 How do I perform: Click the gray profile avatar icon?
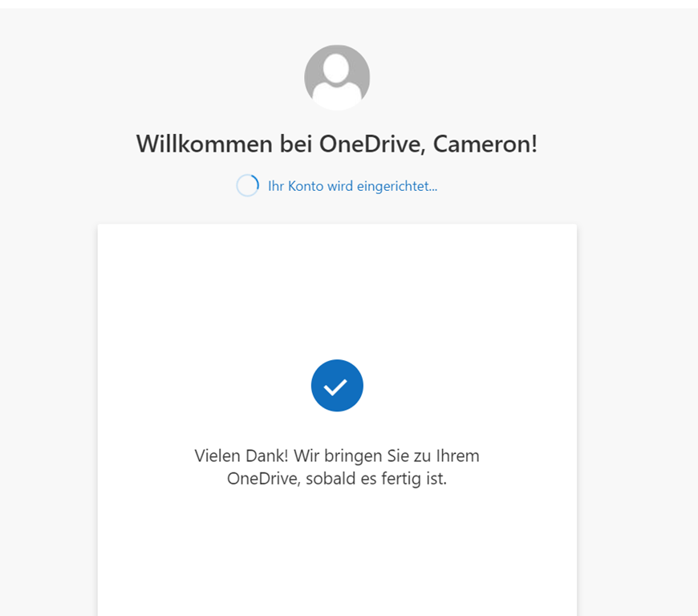[337, 78]
